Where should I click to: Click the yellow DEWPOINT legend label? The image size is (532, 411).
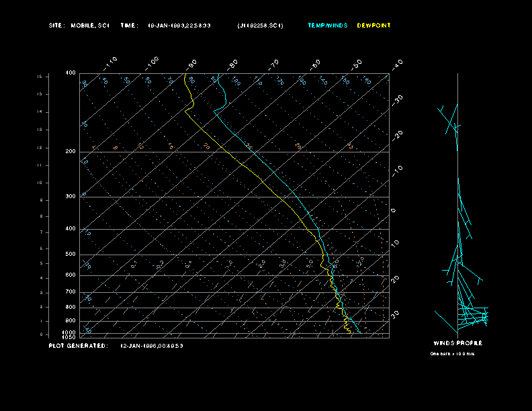tap(374, 26)
